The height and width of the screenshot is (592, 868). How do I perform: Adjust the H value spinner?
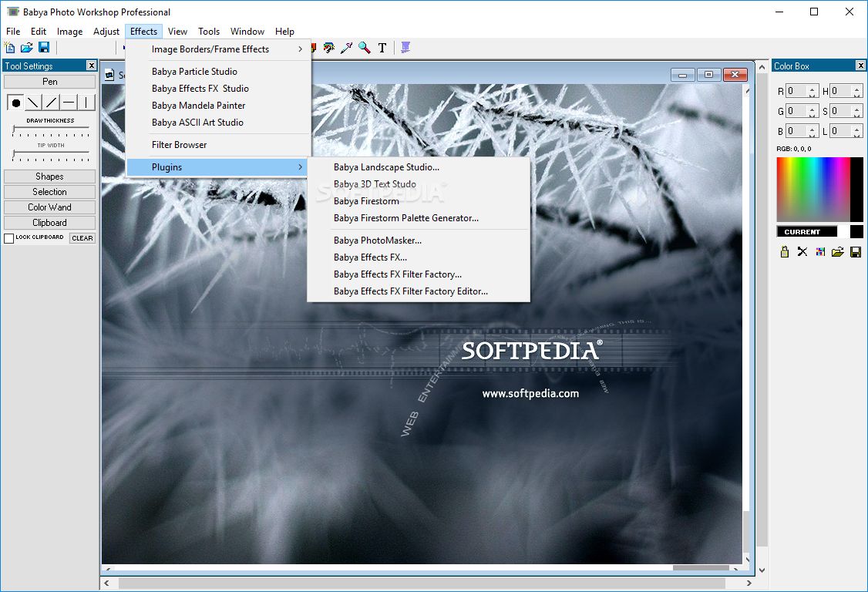click(857, 92)
